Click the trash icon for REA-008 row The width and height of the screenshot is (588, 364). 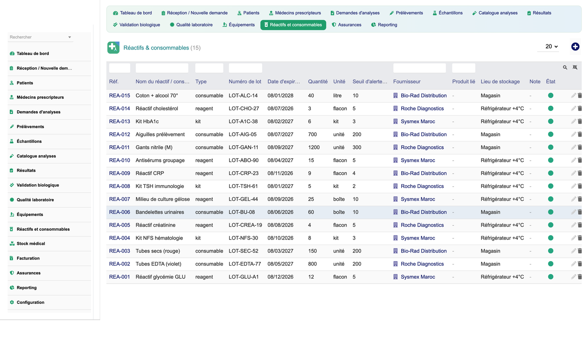coord(580,186)
